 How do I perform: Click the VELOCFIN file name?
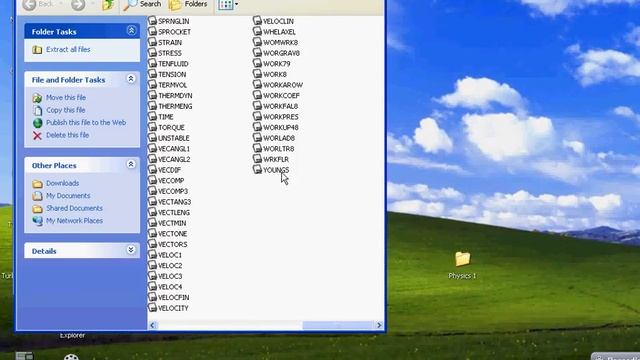point(173,298)
